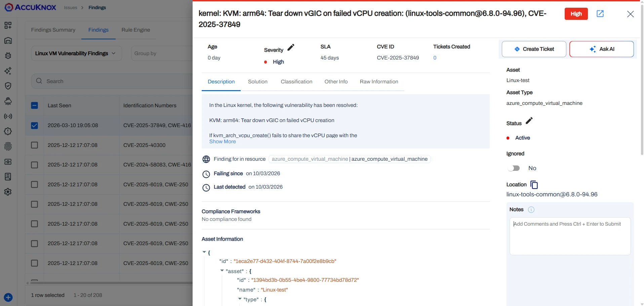Edit Severity using the pencil icon
Image resolution: width=644 pixels, height=306 pixels.
[x=290, y=47]
